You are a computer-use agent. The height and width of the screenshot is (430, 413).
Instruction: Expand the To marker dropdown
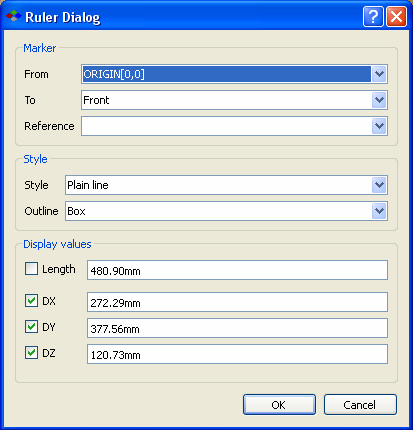tap(379, 100)
